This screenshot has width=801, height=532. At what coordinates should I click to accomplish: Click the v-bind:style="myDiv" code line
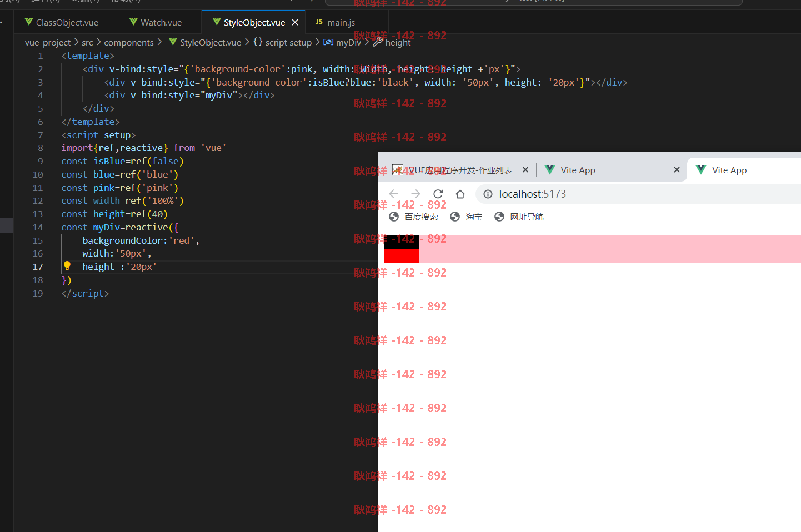tap(189, 95)
